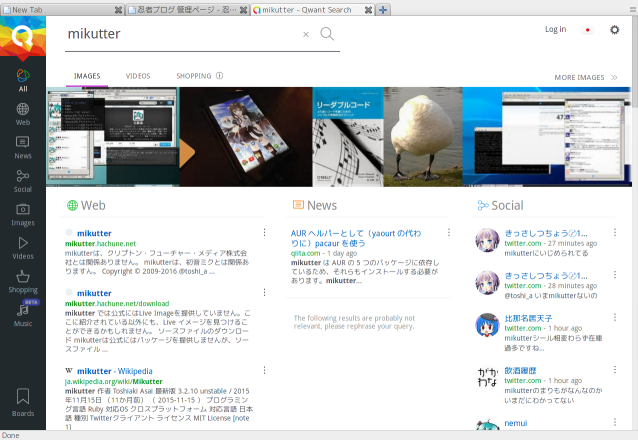Screen dimensions: 638x440
Task: Open MORE IMAGES link
Action: pyautogui.click(x=586, y=77)
